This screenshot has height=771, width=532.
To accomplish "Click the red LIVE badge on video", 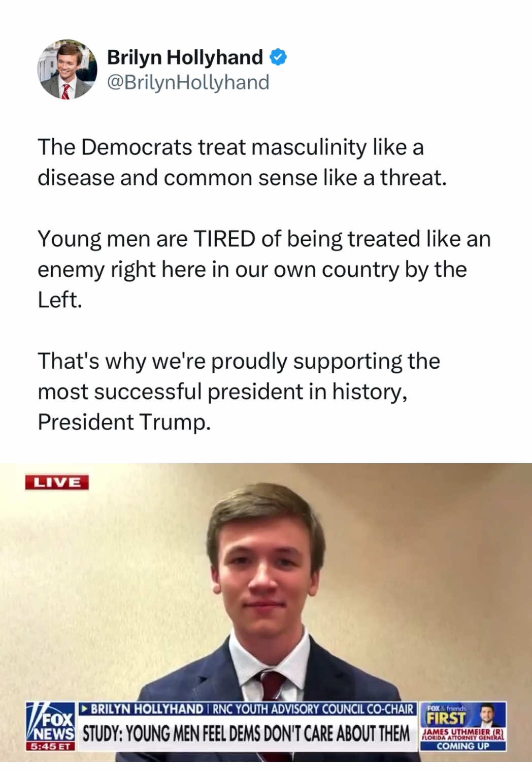I will 57,482.
